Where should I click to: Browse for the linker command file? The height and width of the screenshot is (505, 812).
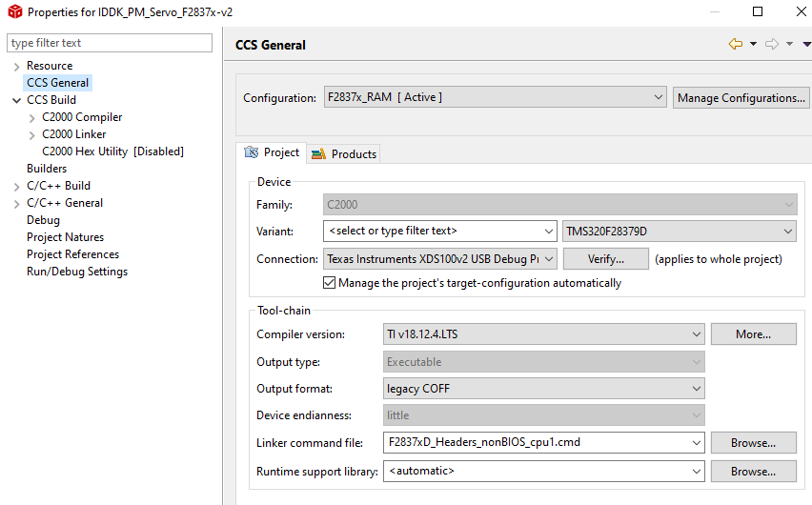coord(753,443)
